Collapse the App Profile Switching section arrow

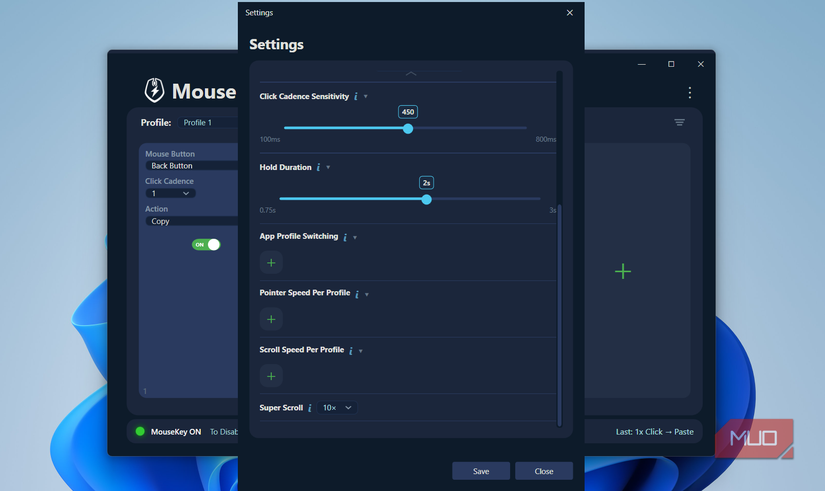pos(355,238)
